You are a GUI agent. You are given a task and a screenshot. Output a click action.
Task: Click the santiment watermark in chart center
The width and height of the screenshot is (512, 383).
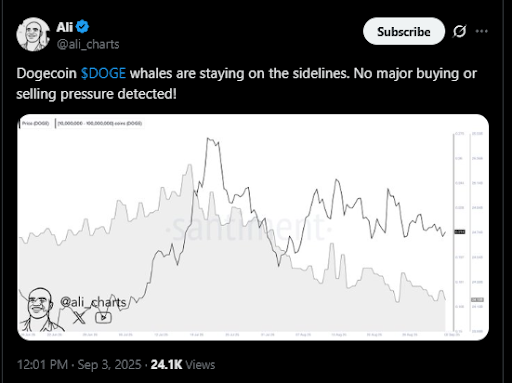[248, 229]
